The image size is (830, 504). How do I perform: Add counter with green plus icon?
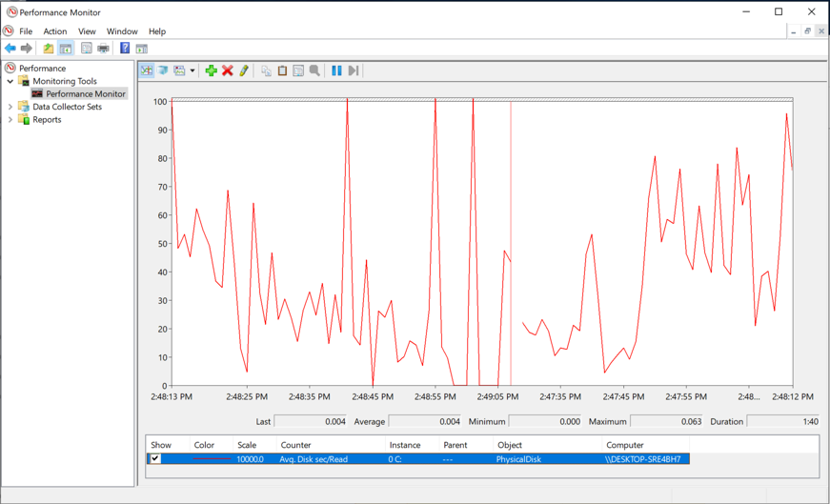212,71
